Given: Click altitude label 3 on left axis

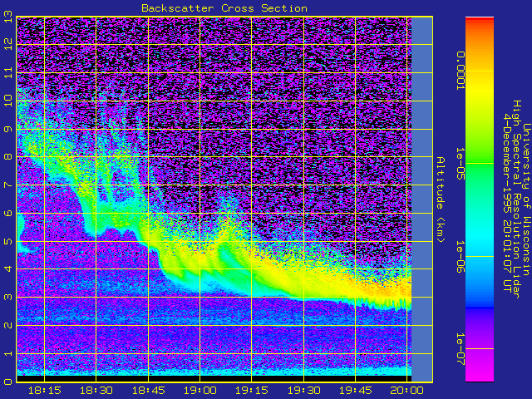Looking at the screenshot, I should (x=7, y=298).
